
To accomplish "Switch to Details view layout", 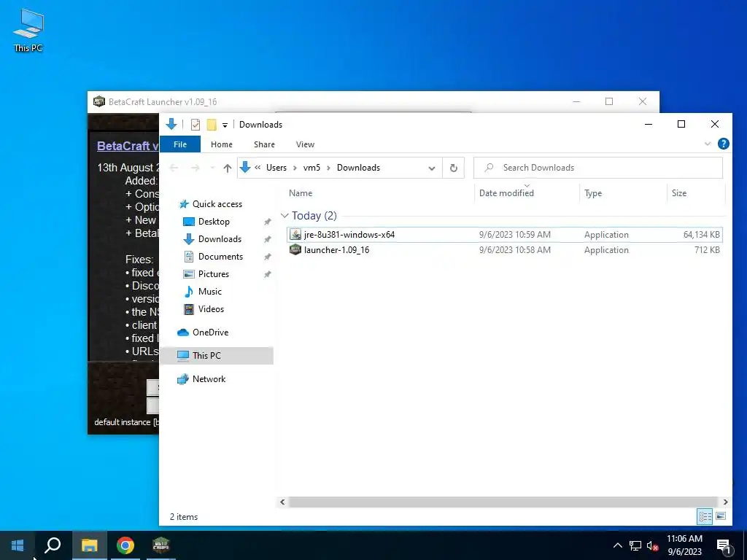I will point(705,517).
